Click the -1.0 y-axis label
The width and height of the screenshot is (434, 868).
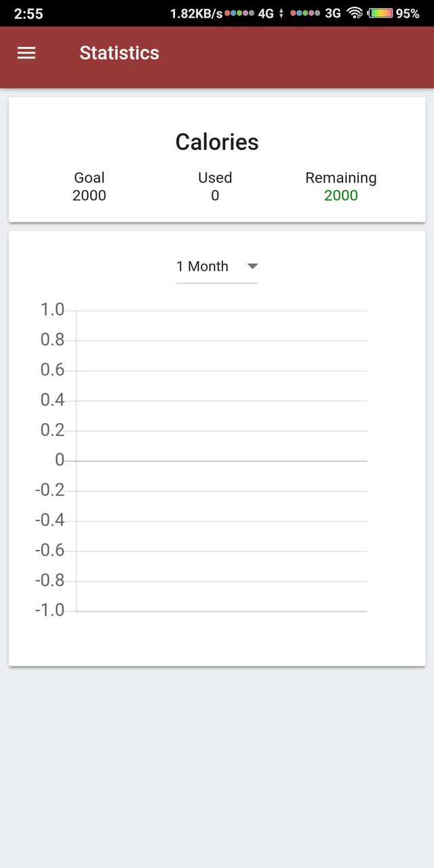pyautogui.click(x=50, y=610)
